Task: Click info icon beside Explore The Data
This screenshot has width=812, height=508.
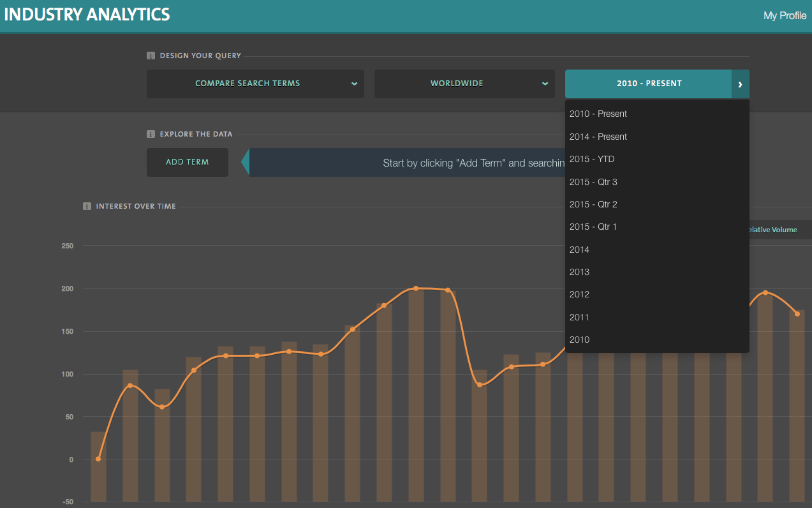Action: (x=151, y=134)
